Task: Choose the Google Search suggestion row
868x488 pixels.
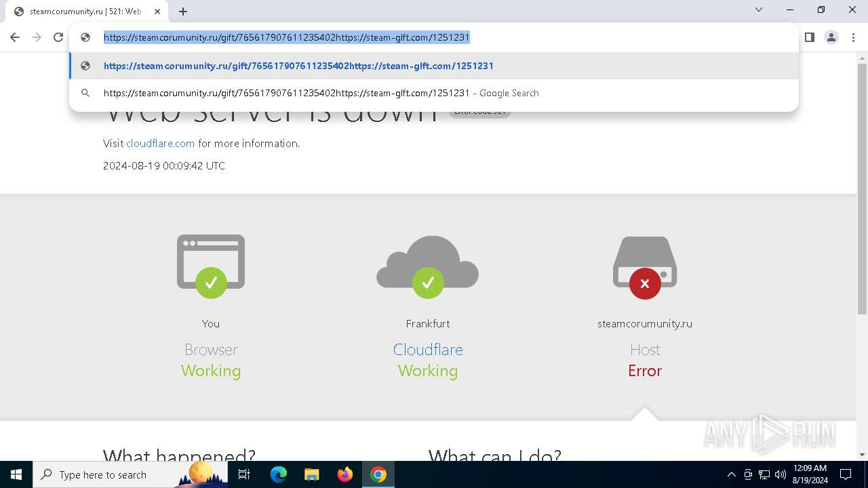Action: 434,93
